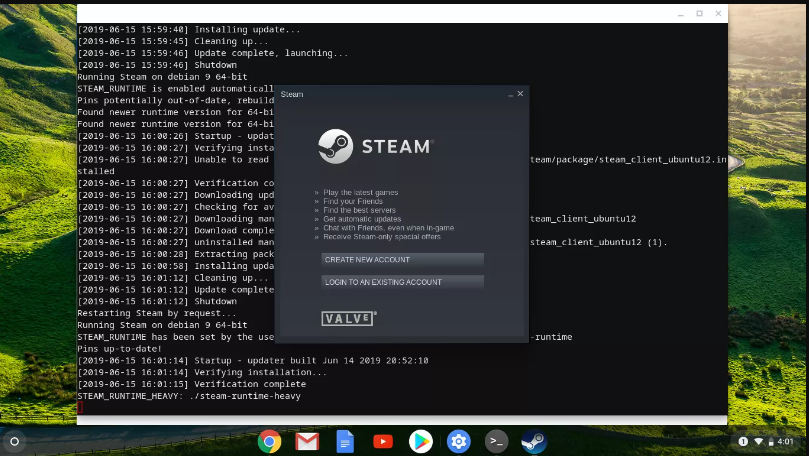Image resolution: width=809 pixels, height=456 pixels.
Task: Click the Steam icon on the shelf
Action: tap(534, 442)
